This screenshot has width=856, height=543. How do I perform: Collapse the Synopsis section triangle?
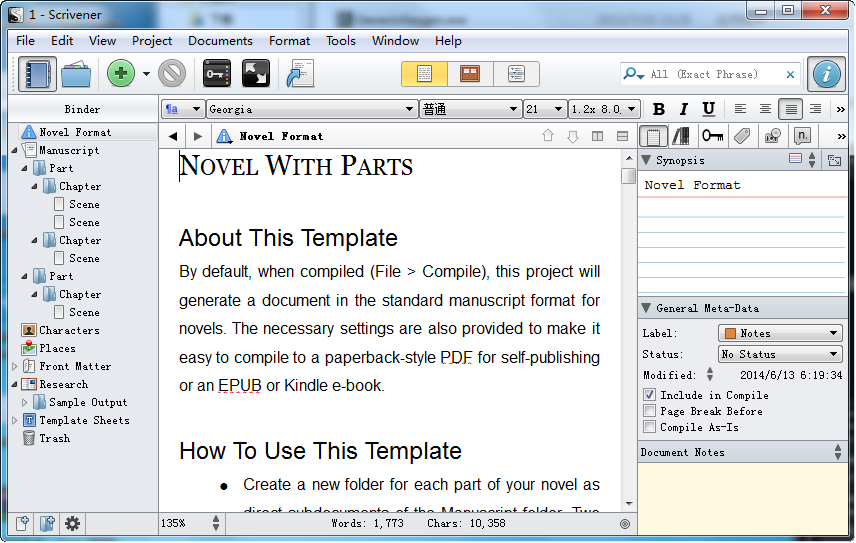tap(646, 160)
